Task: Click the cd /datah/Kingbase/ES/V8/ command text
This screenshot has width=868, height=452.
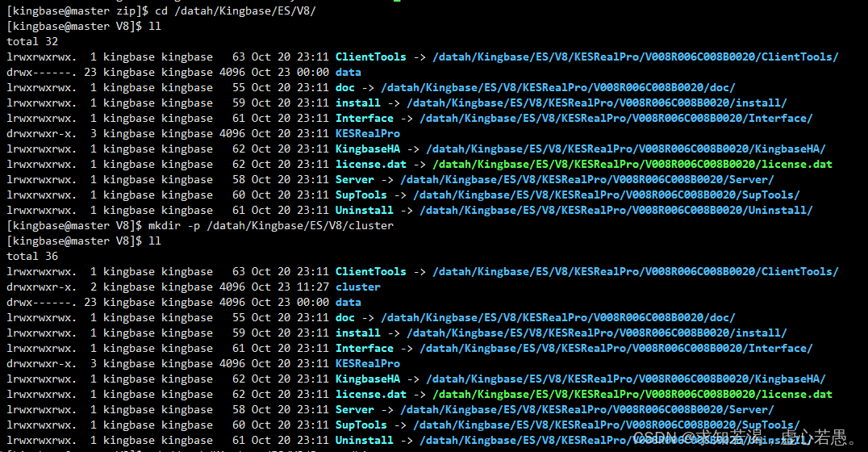Action: click(235, 11)
